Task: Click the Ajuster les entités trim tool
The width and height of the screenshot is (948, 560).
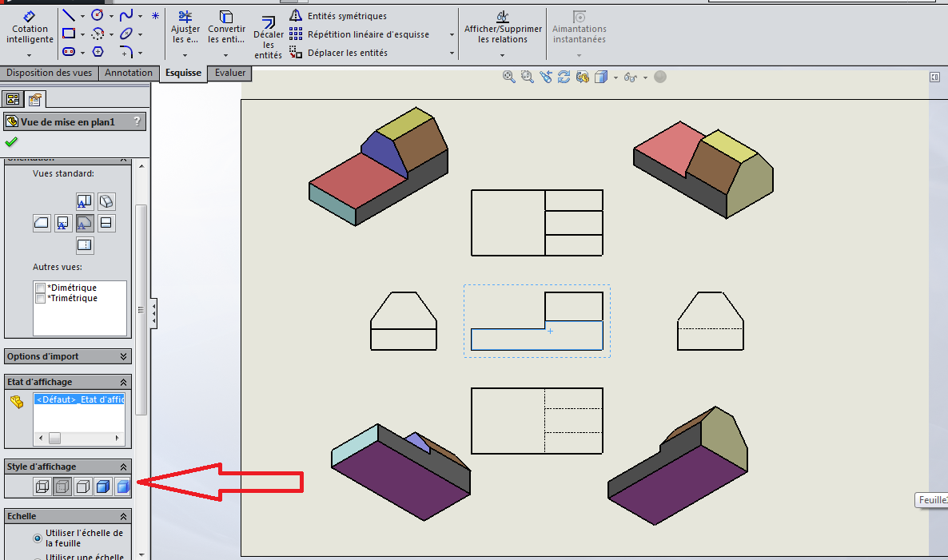Action: click(185, 28)
